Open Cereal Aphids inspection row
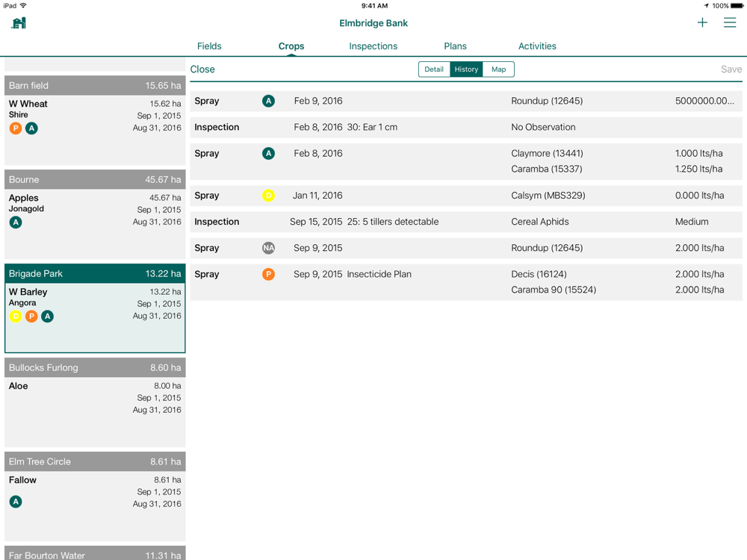 tap(466, 222)
